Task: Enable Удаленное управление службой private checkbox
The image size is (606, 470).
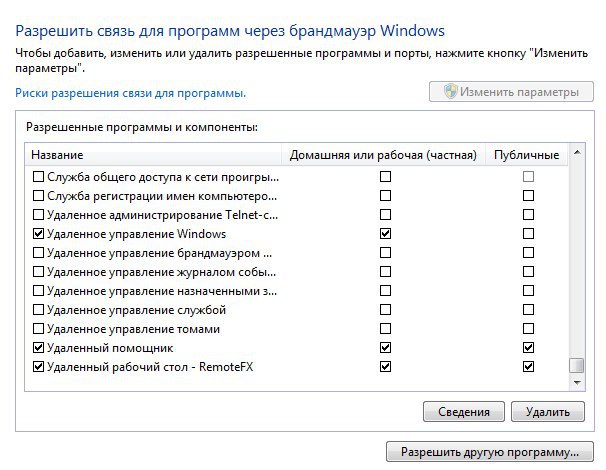Action: (x=385, y=310)
